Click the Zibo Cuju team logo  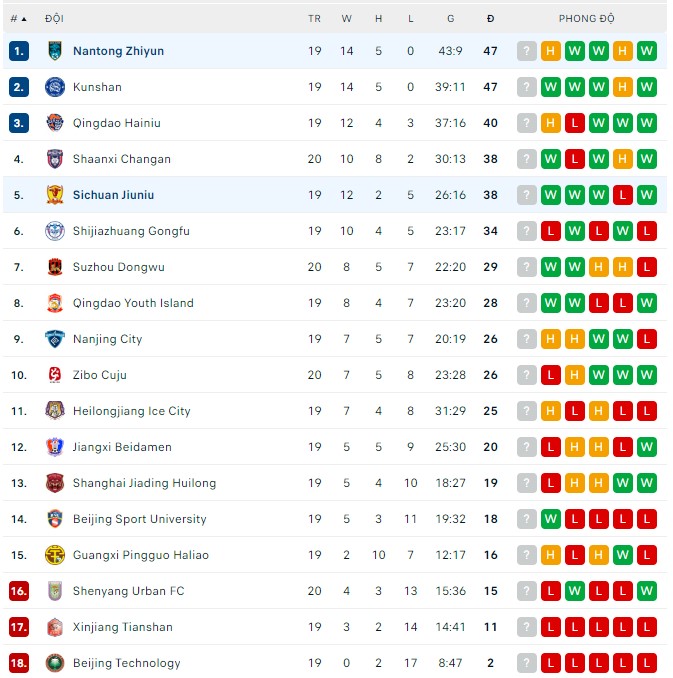click(55, 375)
